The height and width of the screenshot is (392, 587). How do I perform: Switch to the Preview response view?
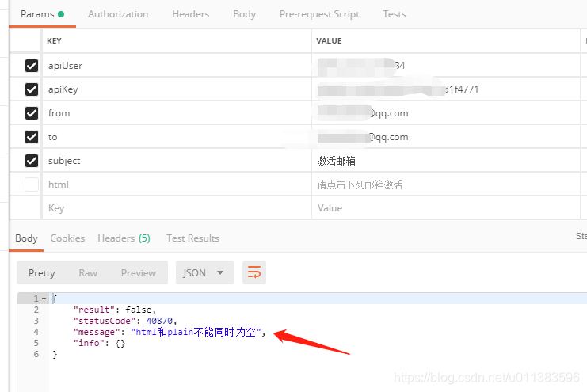coord(138,273)
